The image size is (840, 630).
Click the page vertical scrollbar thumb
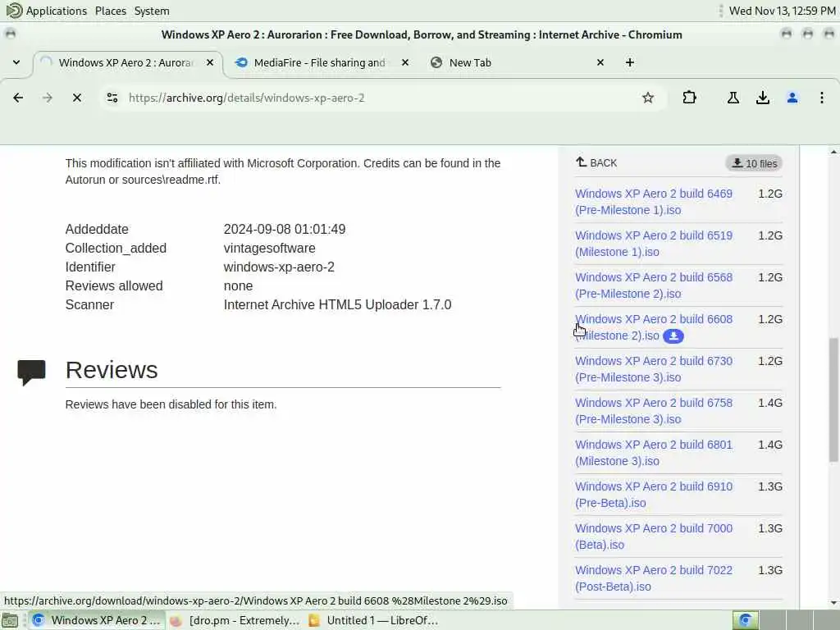click(833, 399)
